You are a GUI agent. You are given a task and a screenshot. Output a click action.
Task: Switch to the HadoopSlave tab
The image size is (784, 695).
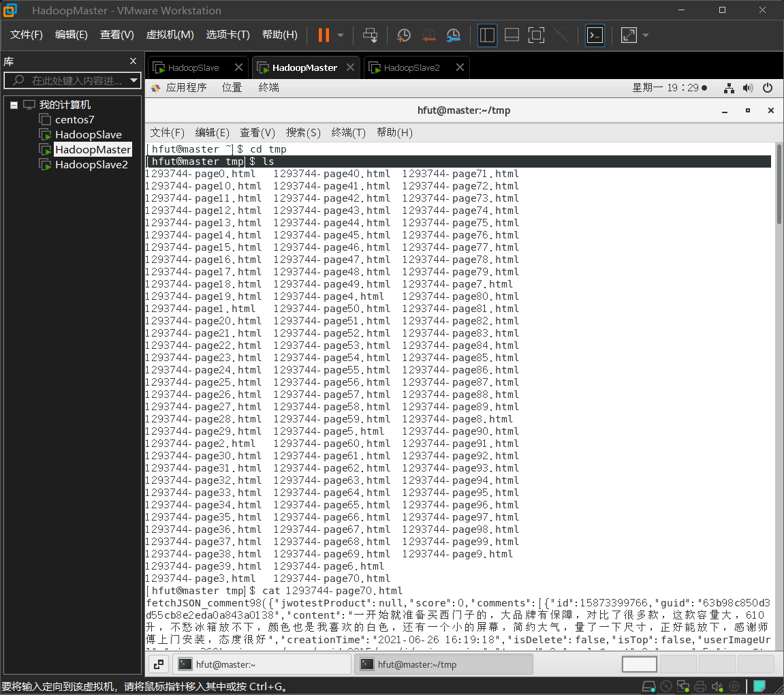point(193,67)
